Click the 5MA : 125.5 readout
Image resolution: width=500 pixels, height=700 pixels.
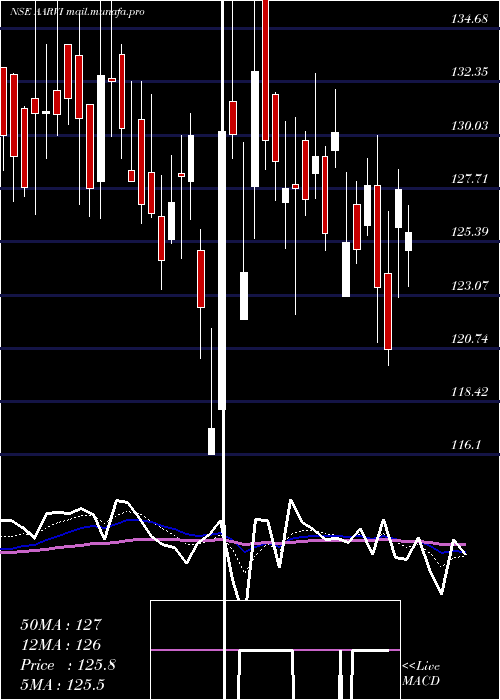tap(62, 685)
